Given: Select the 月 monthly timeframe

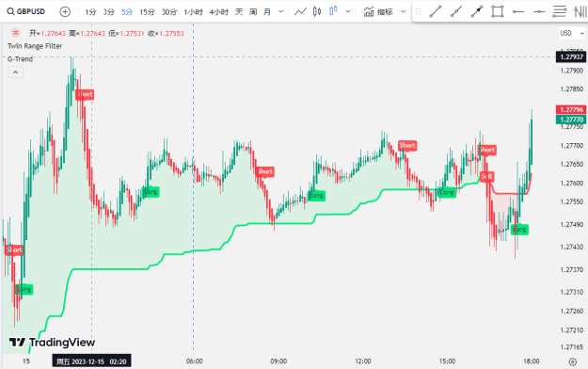Looking at the screenshot, I should [x=267, y=12].
